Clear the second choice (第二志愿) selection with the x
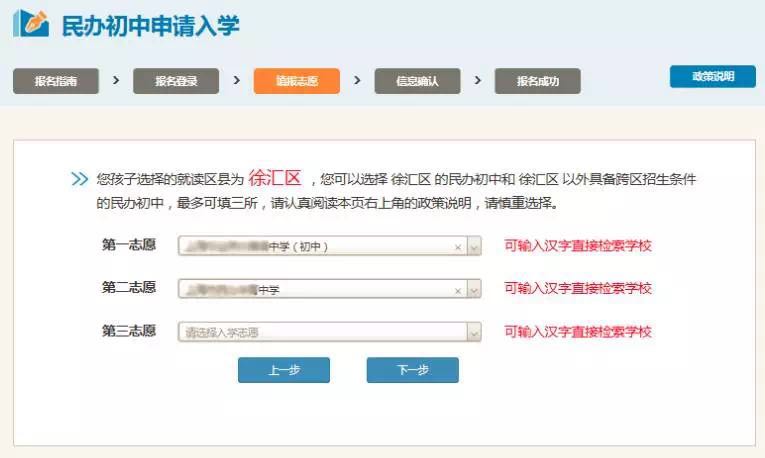This screenshot has width=765, height=458. (458, 290)
